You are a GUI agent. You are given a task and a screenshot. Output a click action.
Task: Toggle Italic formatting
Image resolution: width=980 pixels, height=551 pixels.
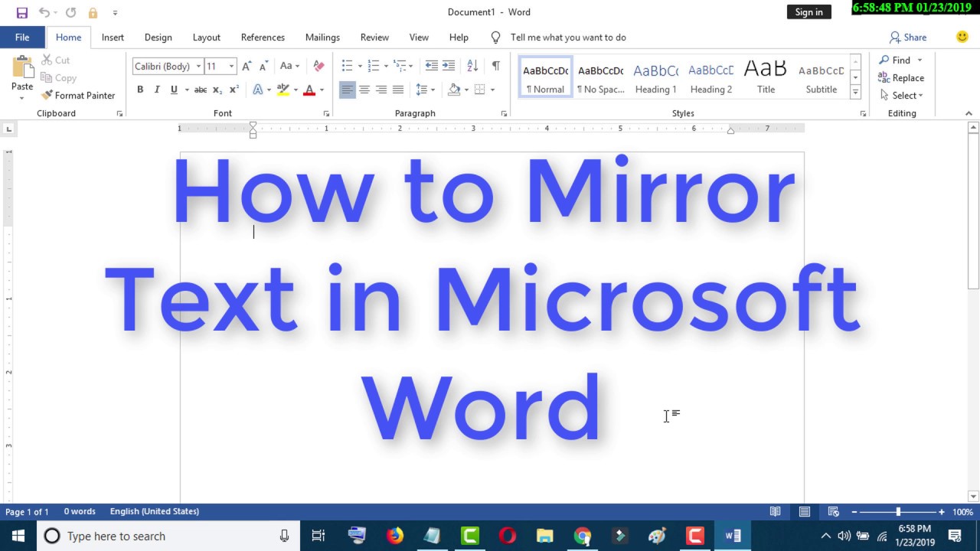click(x=157, y=90)
